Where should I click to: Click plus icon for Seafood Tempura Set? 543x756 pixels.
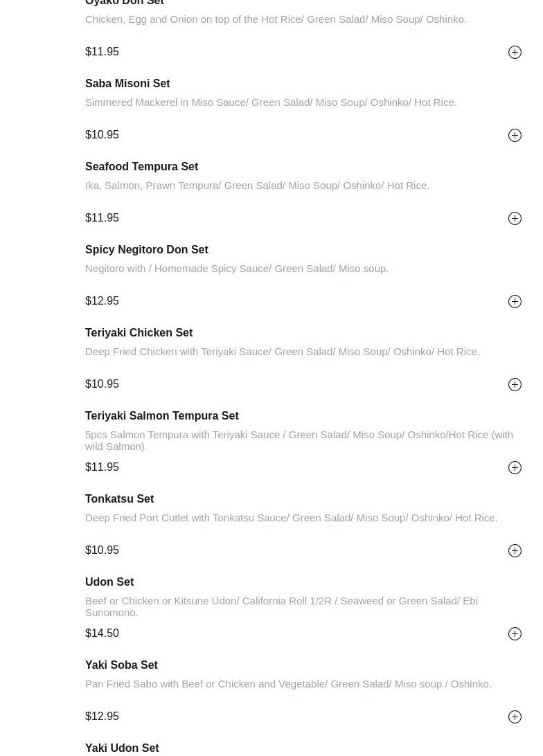point(515,218)
